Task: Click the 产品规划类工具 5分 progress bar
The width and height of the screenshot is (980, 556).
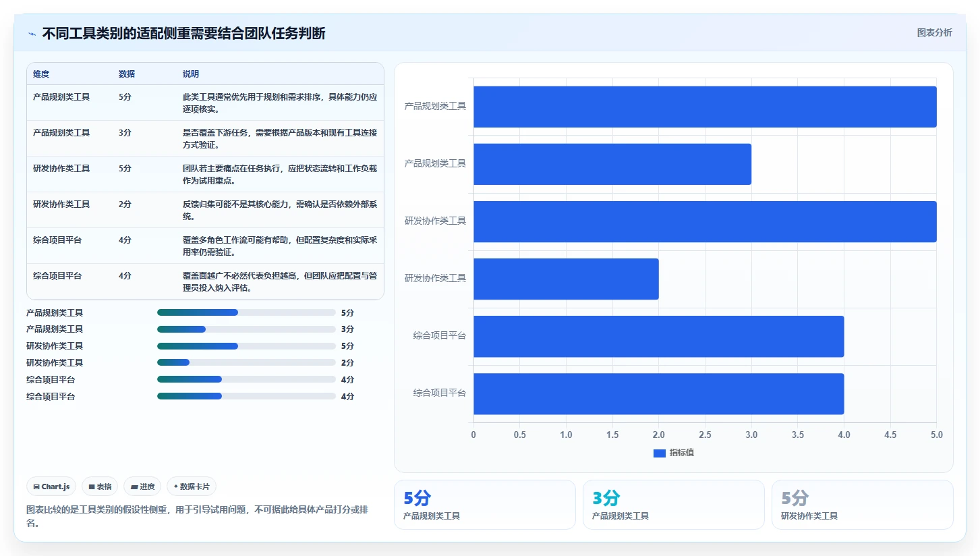Action: [246, 312]
